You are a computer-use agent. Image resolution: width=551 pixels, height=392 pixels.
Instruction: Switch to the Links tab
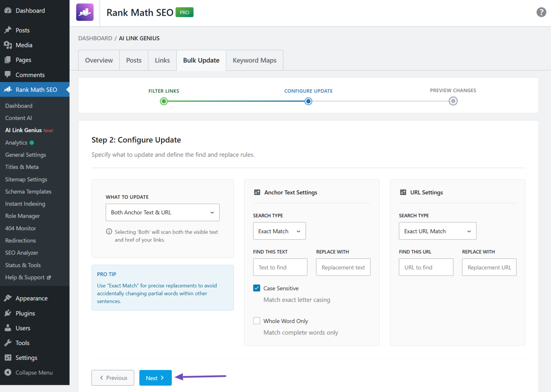[162, 60]
